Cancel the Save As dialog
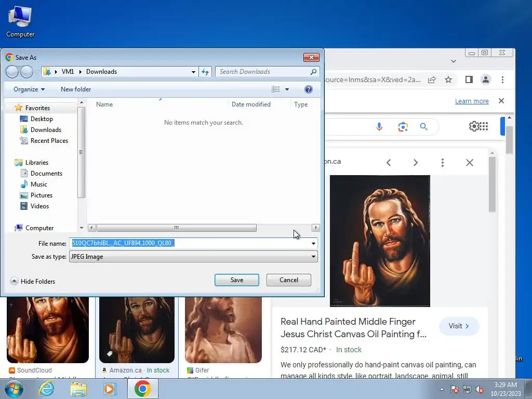The height and width of the screenshot is (399, 532). (x=289, y=280)
